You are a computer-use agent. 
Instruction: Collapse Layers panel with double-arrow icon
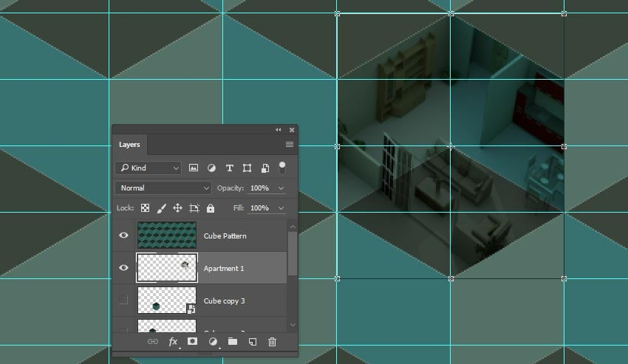click(279, 130)
